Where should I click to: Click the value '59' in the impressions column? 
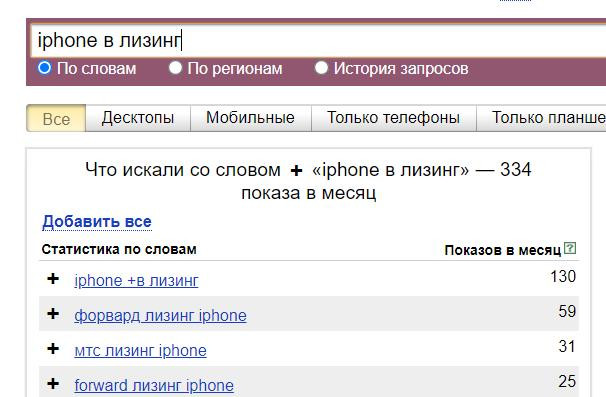pyautogui.click(x=567, y=312)
